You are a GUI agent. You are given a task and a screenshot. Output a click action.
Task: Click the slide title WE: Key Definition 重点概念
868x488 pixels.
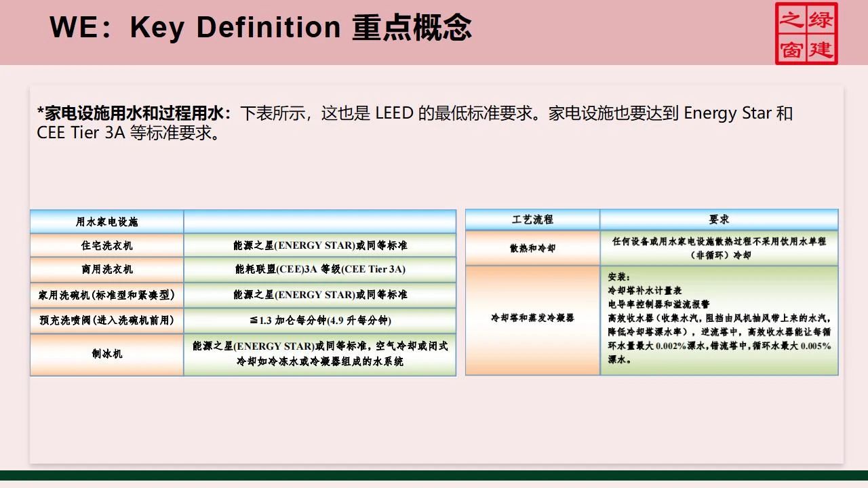pos(260,28)
